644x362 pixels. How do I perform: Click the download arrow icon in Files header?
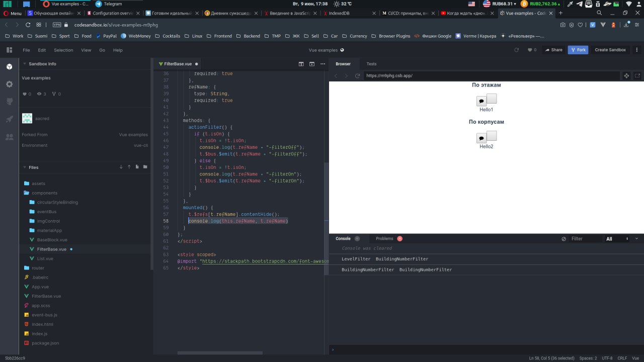pyautogui.click(x=121, y=167)
